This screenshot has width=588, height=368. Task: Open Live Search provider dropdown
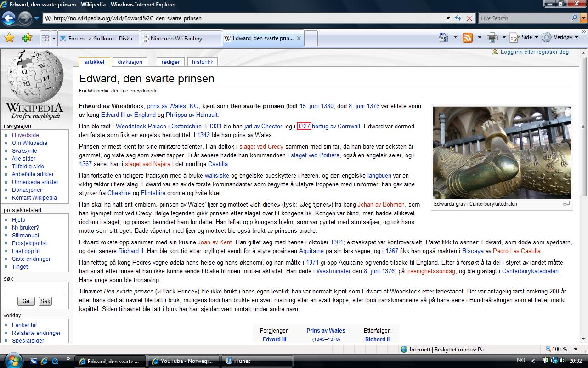(583, 18)
